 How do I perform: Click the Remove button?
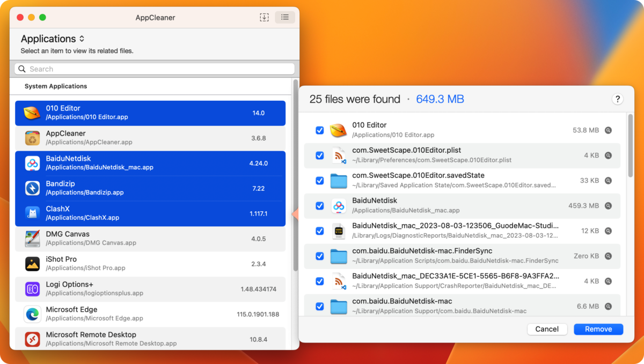[x=598, y=329]
